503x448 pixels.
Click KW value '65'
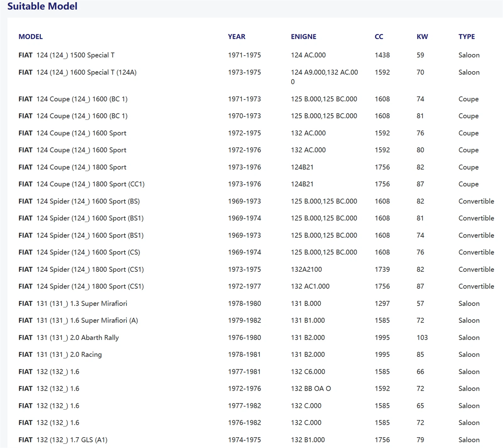(420, 406)
